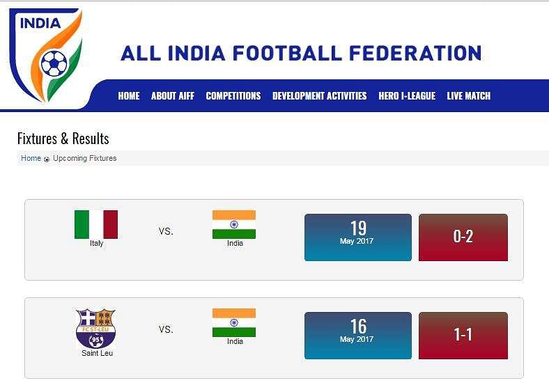Click the All India Football Federation title
The height and width of the screenshot is (392, 549).
coord(301,53)
